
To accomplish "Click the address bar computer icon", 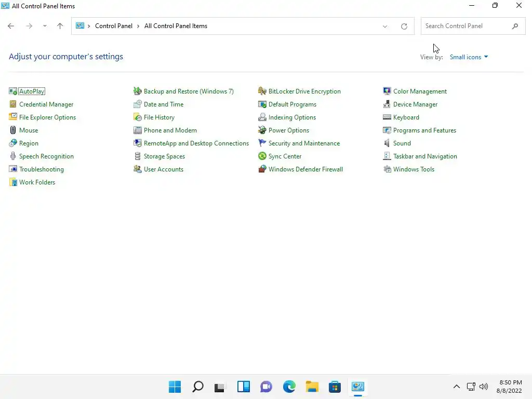I will click(79, 26).
